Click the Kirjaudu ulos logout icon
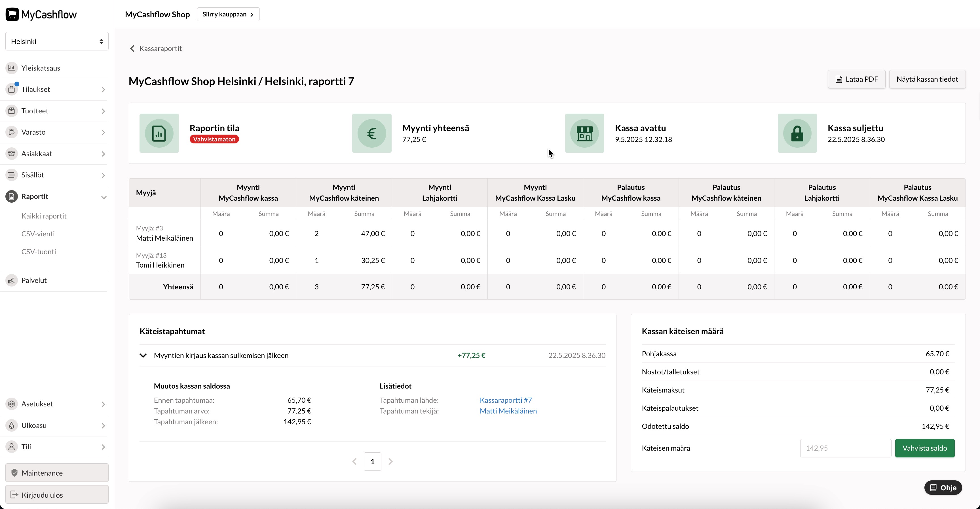The height and width of the screenshot is (509, 980). 14,495
